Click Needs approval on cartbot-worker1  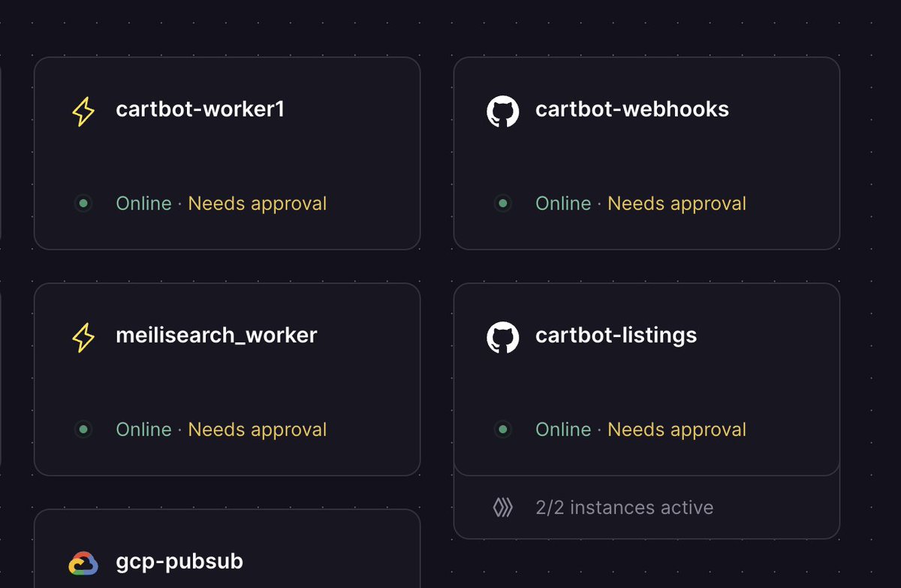(258, 204)
